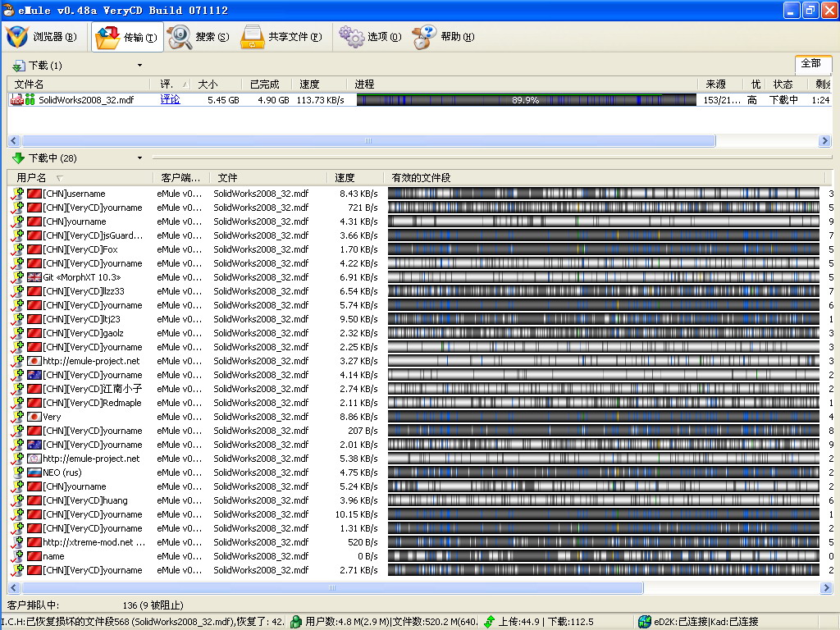Click the flag icon beside http://xtreme-mod.net
Viewport: 840px width, 630px height.
pos(34,542)
